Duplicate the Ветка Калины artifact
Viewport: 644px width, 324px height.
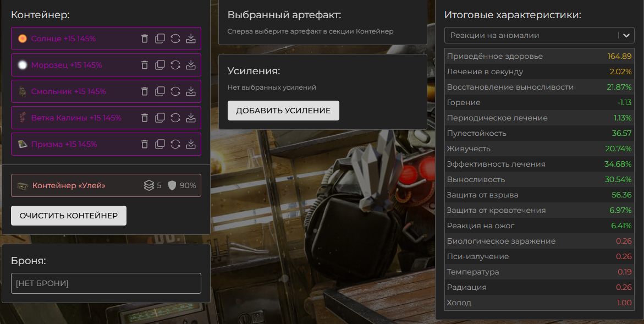click(x=160, y=118)
